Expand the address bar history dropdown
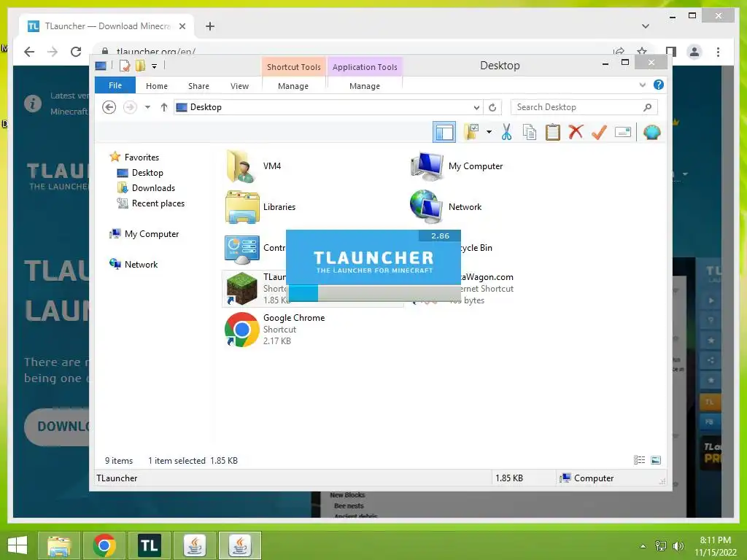Viewport: 747px width, 560px height. tap(476, 108)
